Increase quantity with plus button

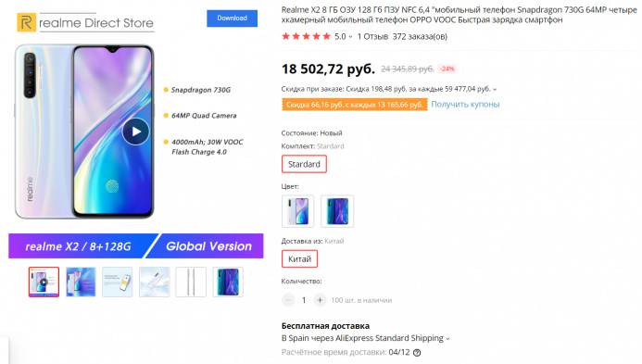tap(320, 300)
